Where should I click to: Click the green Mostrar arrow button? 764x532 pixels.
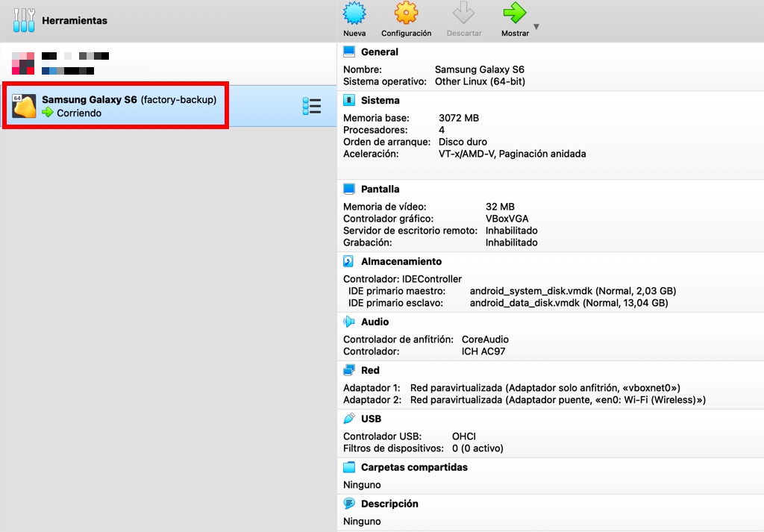coord(515,19)
